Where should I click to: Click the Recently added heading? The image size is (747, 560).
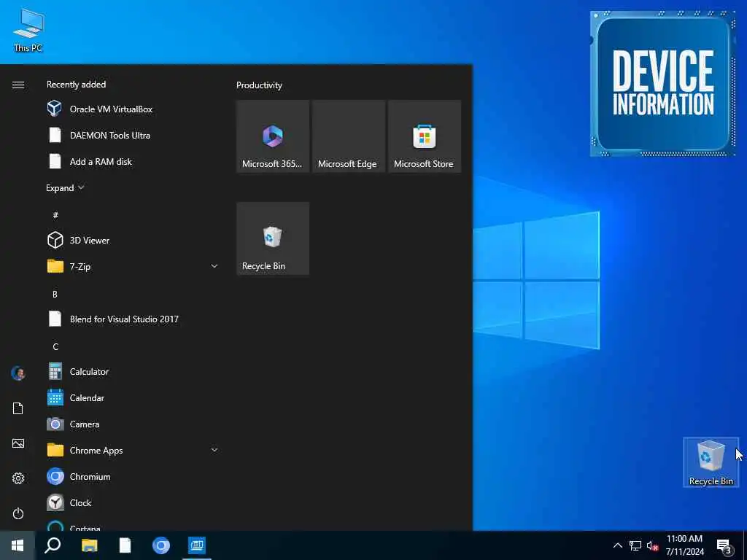(76, 85)
